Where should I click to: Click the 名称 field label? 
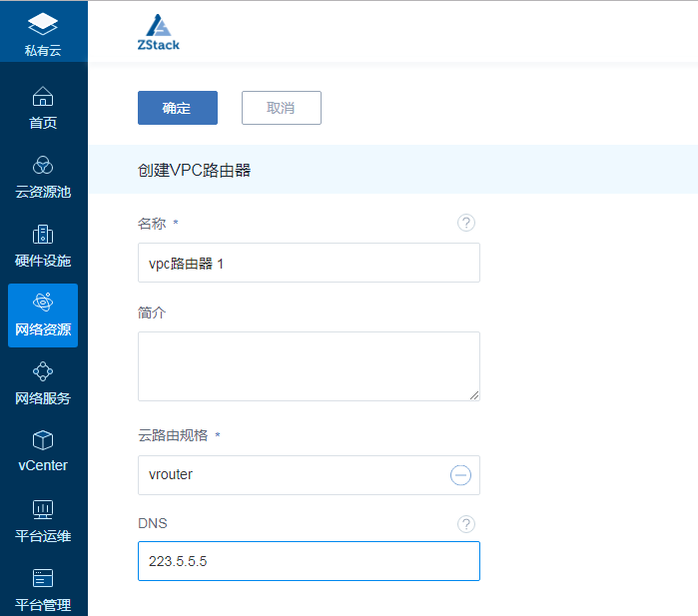click(x=152, y=224)
